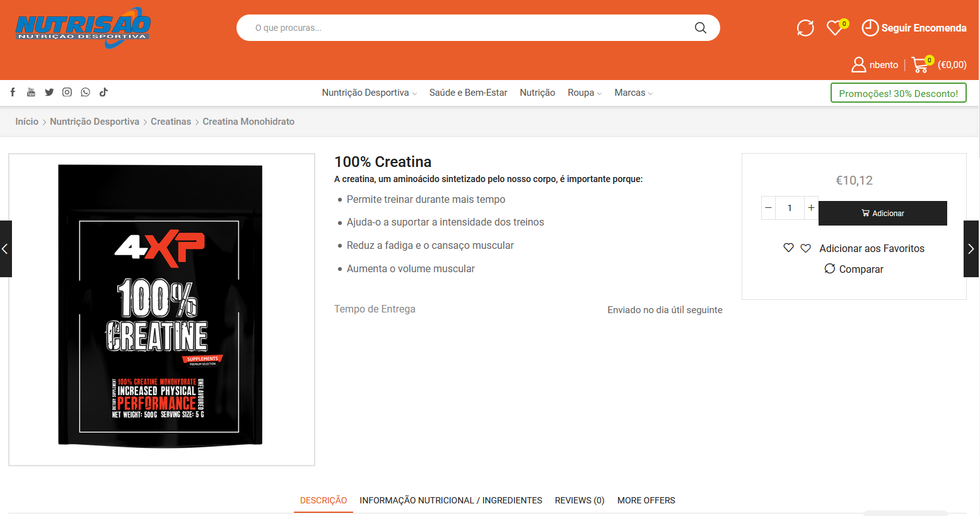The width and height of the screenshot is (980, 516).
Task: Visit the Facebook page icon
Action: [13, 92]
